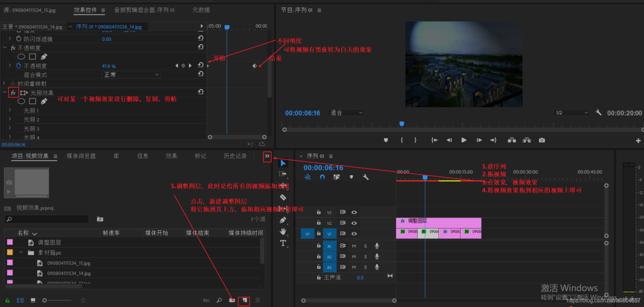644x307 pixels.
Task: Switch to 媒体浏览器 tab
Action: pos(81,156)
